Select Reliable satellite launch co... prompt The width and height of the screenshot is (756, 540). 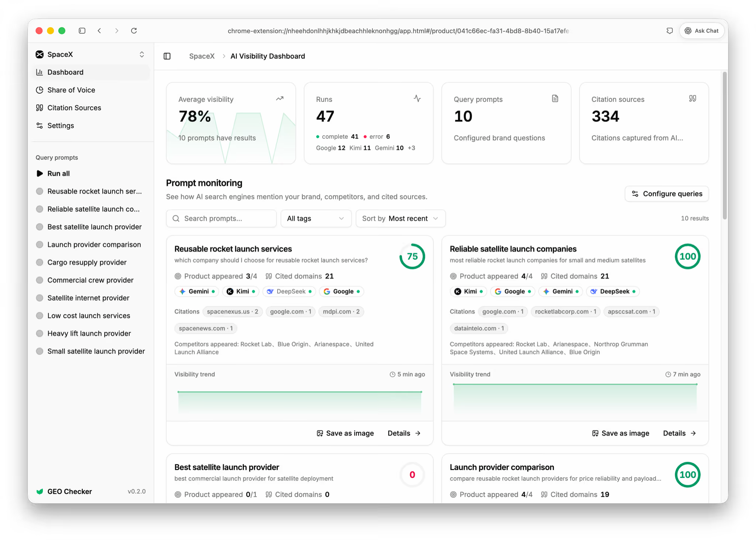click(91, 209)
